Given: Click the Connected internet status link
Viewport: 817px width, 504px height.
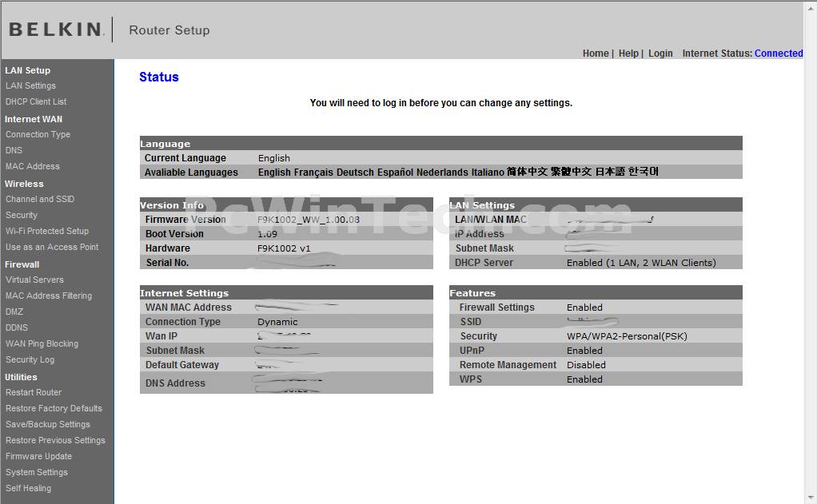Looking at the screenshot, I should tap(779, 53).
